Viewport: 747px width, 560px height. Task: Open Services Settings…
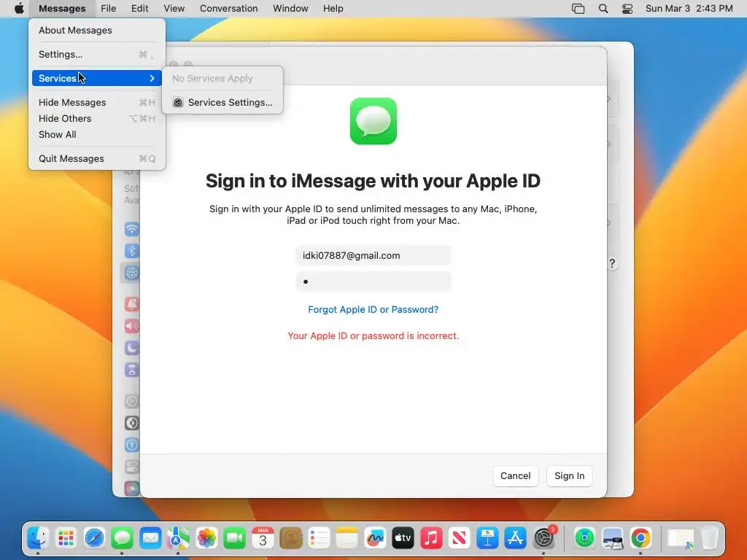tap(223, 102)
